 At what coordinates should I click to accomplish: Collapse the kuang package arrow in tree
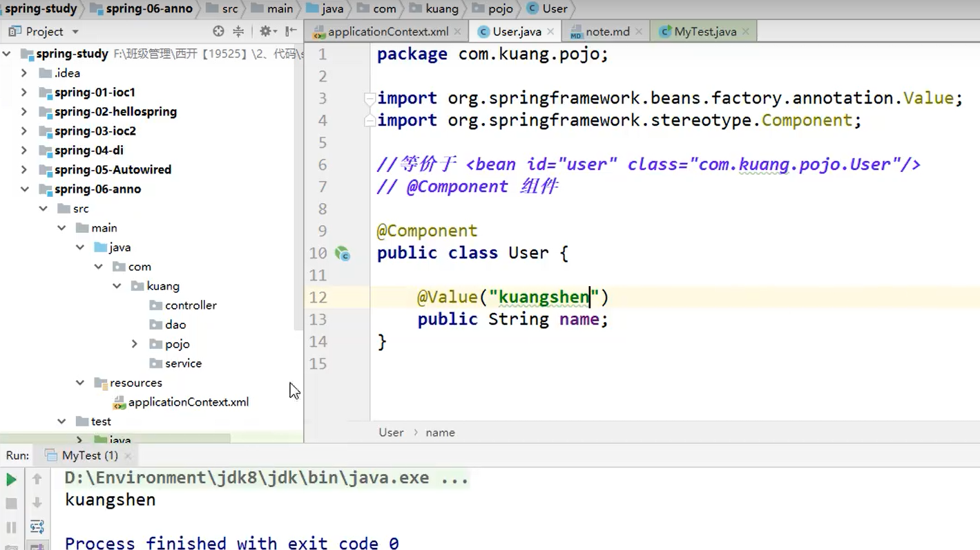[117, 286]
